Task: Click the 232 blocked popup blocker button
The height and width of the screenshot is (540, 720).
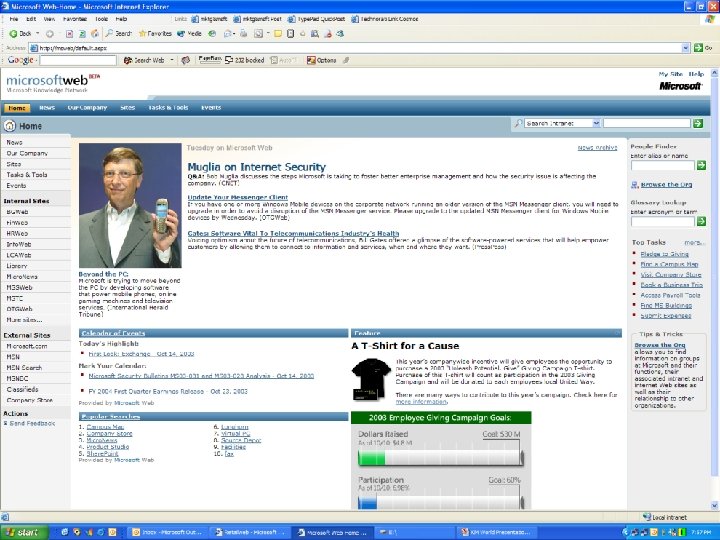Action: pyautogui.click(x=244, y=60)
